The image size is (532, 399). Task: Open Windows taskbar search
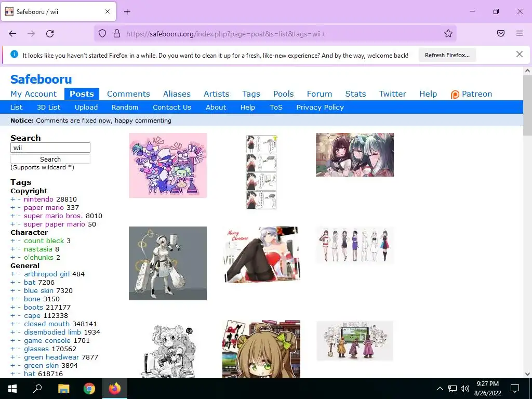(37, 389)
